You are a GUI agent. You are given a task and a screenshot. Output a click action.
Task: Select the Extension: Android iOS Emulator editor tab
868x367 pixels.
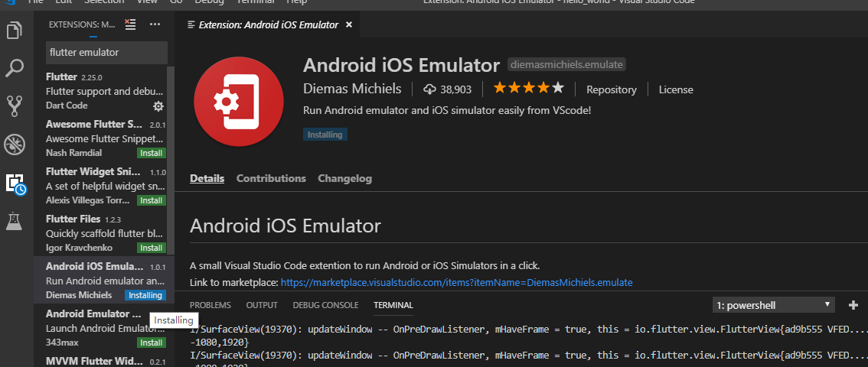269,24
